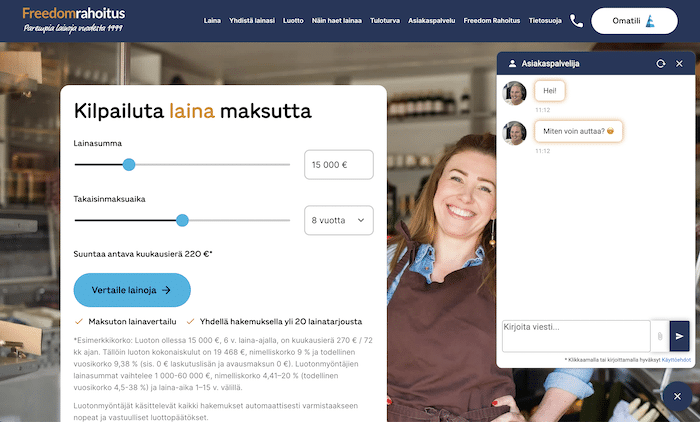Click Yhdellä hakemuksella yli 20 lainatarjousta text
Screen dimensions: 700x422
pos(281,322)
